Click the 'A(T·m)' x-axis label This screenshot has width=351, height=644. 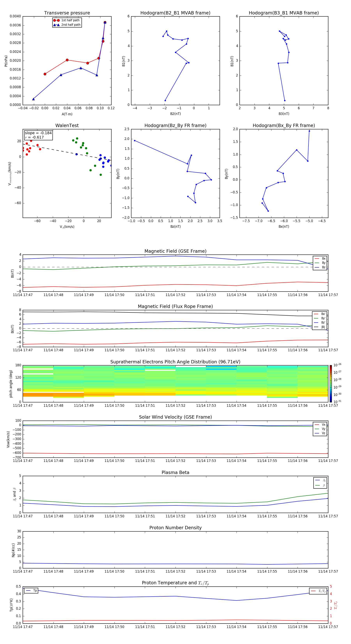(x=67, y=114)
